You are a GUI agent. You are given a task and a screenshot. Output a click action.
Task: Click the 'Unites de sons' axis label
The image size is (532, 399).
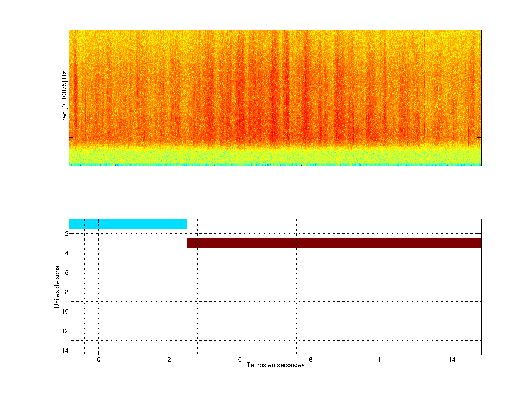[x=57, y=287]
